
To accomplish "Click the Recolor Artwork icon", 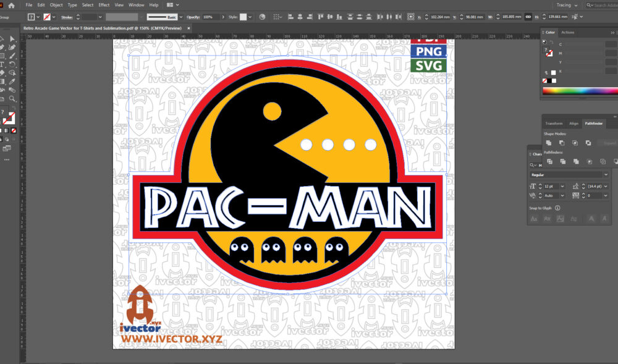I will click(262, 17).
